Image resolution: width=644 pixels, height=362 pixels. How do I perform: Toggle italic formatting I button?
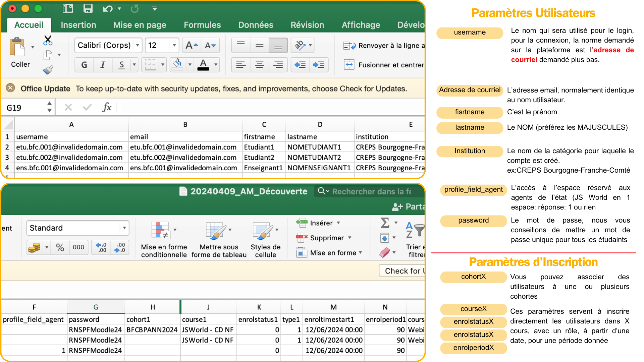103,65
